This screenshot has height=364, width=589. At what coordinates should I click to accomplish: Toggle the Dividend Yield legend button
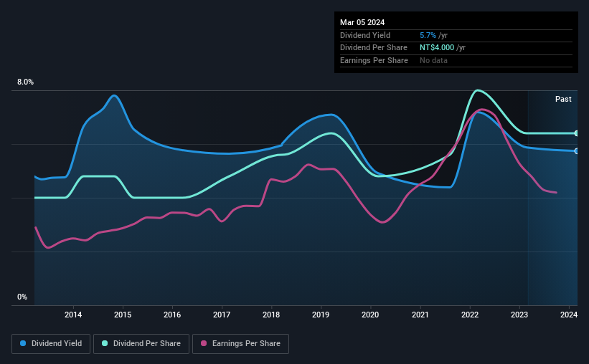point(51,344)
